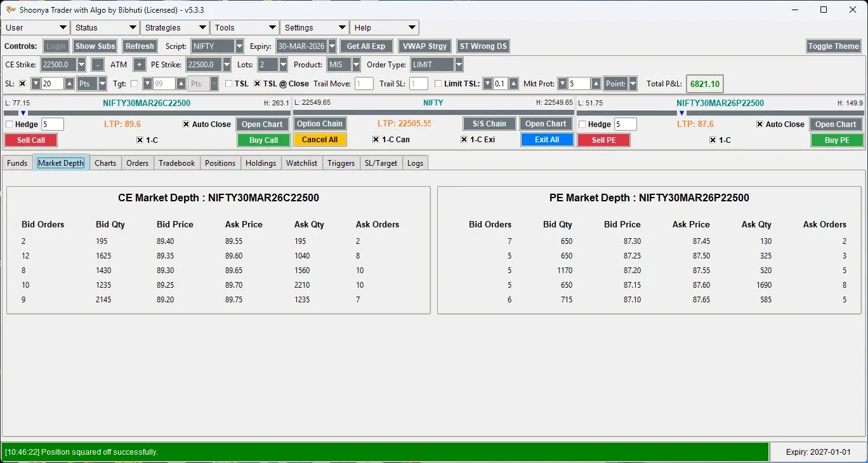The width and height of the screenshot is (868, 463).
Task: Click the SL value increase arrow
Action: pyautogui.click(x=69, y=84)
